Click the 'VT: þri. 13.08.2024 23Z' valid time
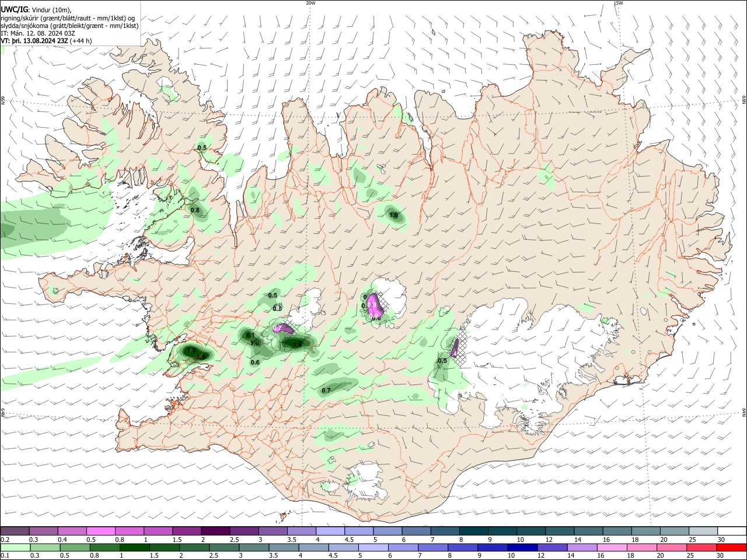The image size is (747, 560). pyautogui.click(x=34, y=41)
